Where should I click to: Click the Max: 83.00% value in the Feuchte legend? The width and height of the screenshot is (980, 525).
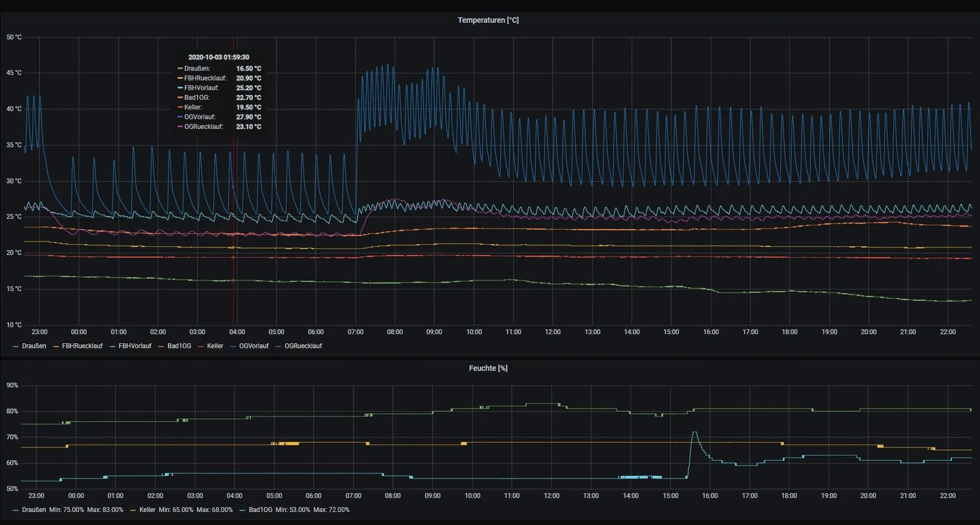(106, 509)
